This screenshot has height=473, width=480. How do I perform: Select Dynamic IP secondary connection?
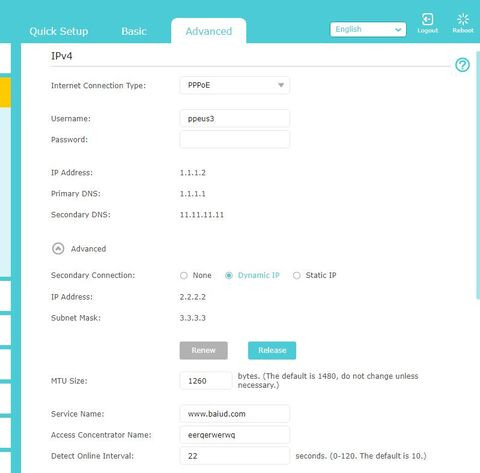point(229,276)
